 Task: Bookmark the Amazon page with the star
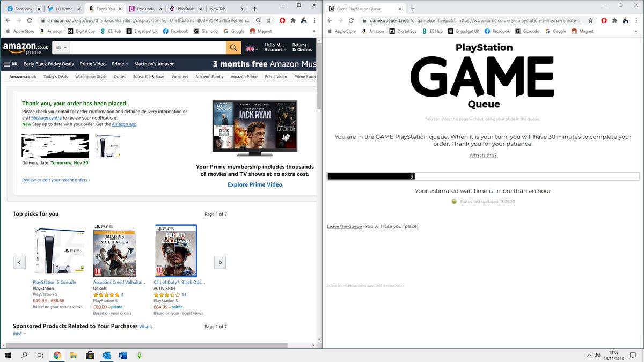click(x=269, y=20)
